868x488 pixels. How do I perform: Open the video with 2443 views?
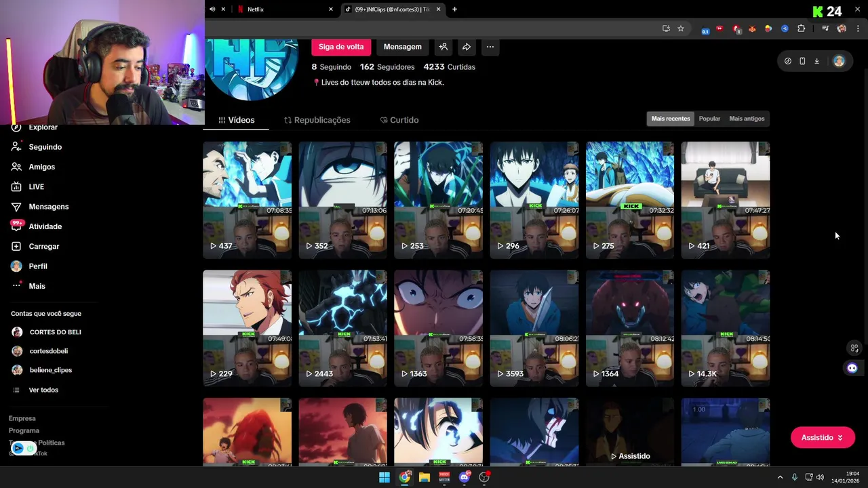pos(342,328)
